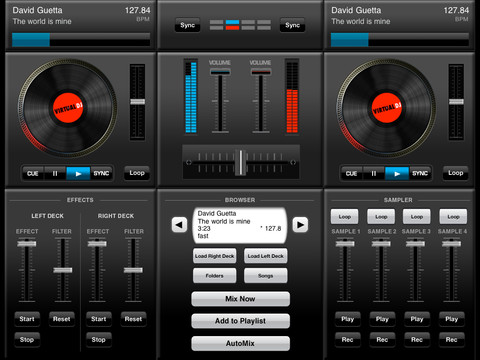Click the Mix Now button
The image size is (480, 360).
[x=240, y=299]
